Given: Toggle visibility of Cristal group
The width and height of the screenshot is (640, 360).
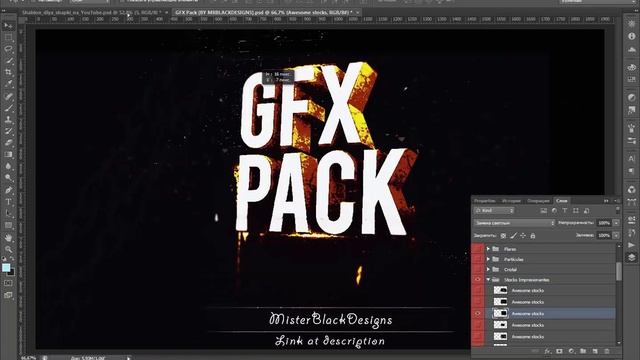Looking at the screenshot, I should [x=478, y=269].
